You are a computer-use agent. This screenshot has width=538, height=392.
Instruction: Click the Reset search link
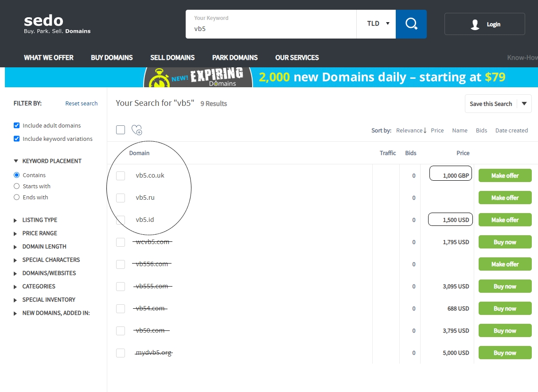(x=82, y=103)
